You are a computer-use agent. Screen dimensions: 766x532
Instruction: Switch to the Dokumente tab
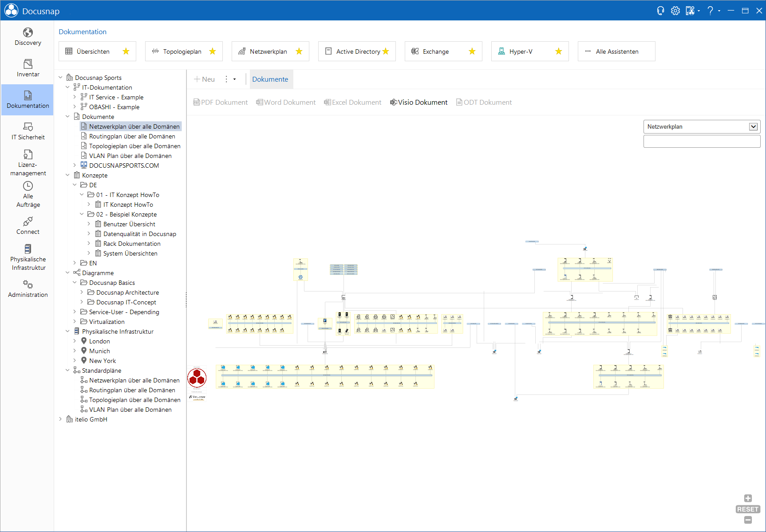[x=270, y=79]
